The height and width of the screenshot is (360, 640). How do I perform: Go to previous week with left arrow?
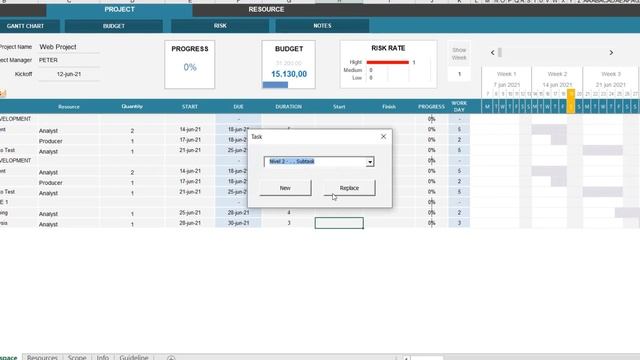click(x=493, y=53)
